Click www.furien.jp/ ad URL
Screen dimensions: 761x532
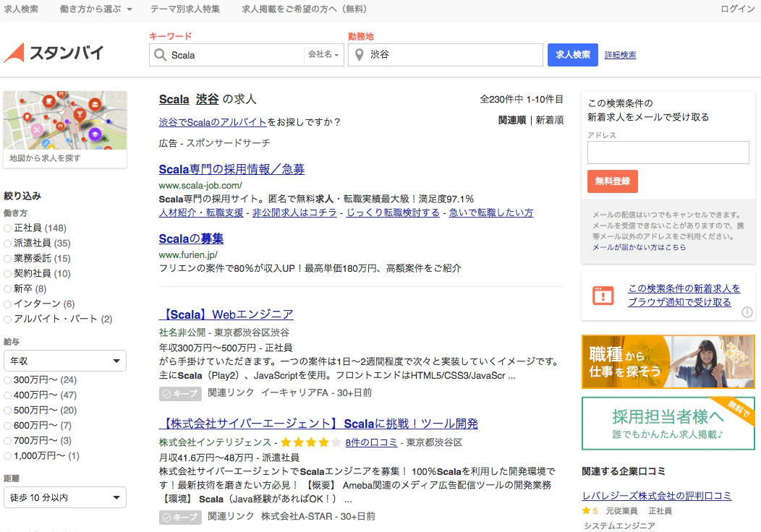coord(188,254)
